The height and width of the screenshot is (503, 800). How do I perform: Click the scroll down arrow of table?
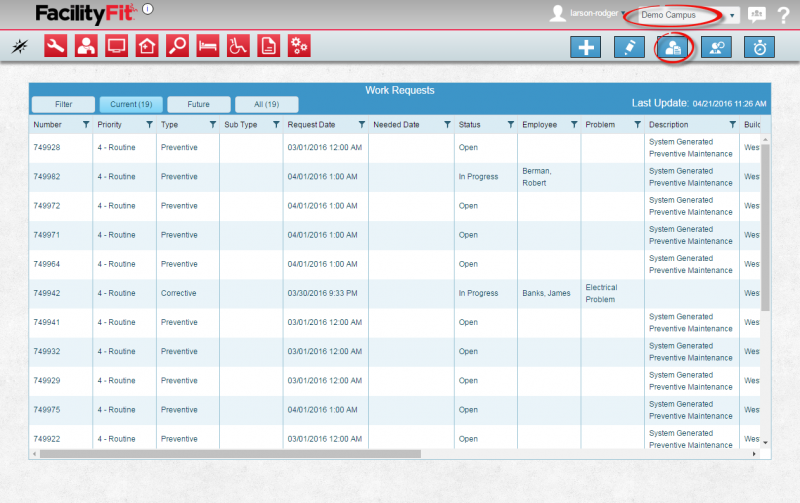click(765, 443)
